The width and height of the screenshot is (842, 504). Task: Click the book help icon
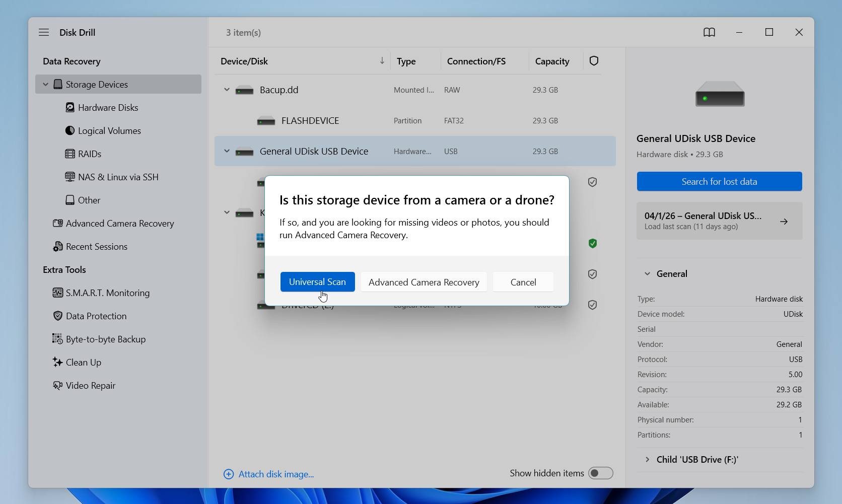[x=709, y=32]
